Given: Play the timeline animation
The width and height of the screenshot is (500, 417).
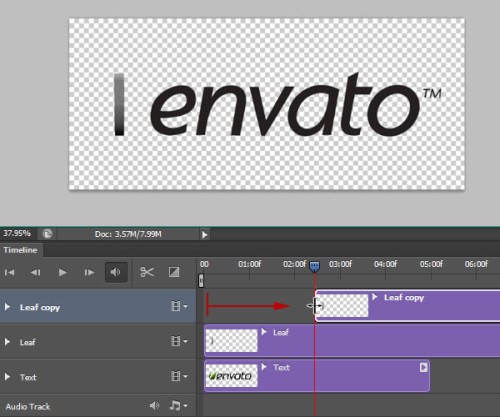Looking at the screenshot, I should pyautogui.click(x=62, y=272).
